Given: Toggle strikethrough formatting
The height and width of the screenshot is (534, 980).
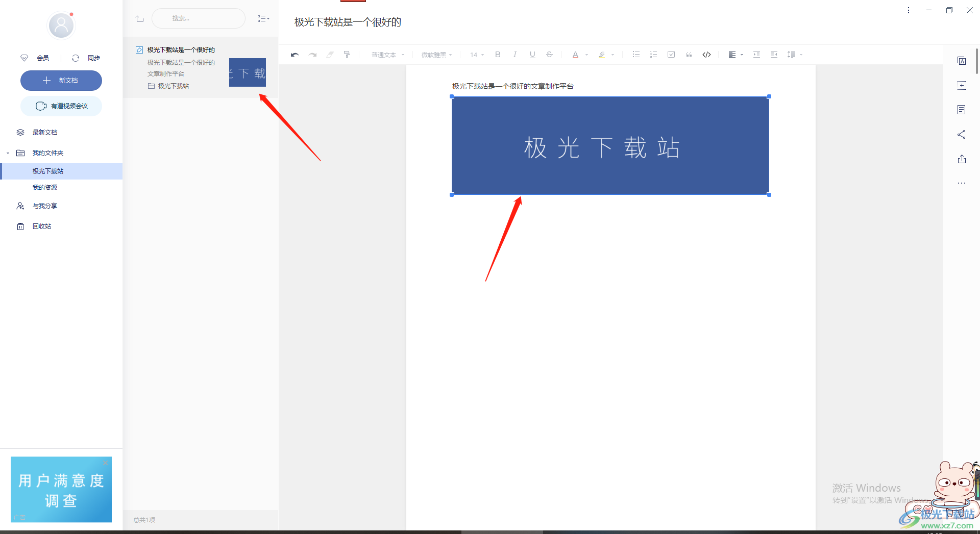Looking at the screenshot, I should click(x=549, y=55).
